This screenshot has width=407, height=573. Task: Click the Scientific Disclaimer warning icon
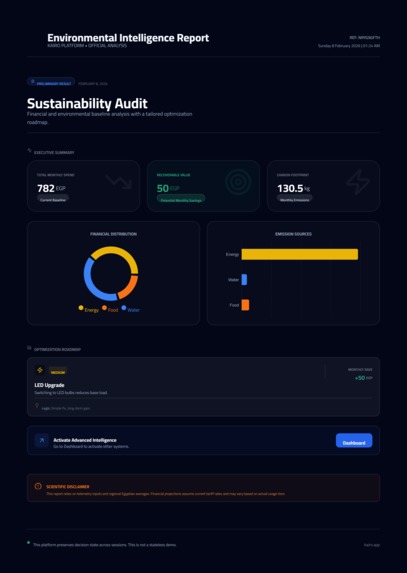(38, 486)
